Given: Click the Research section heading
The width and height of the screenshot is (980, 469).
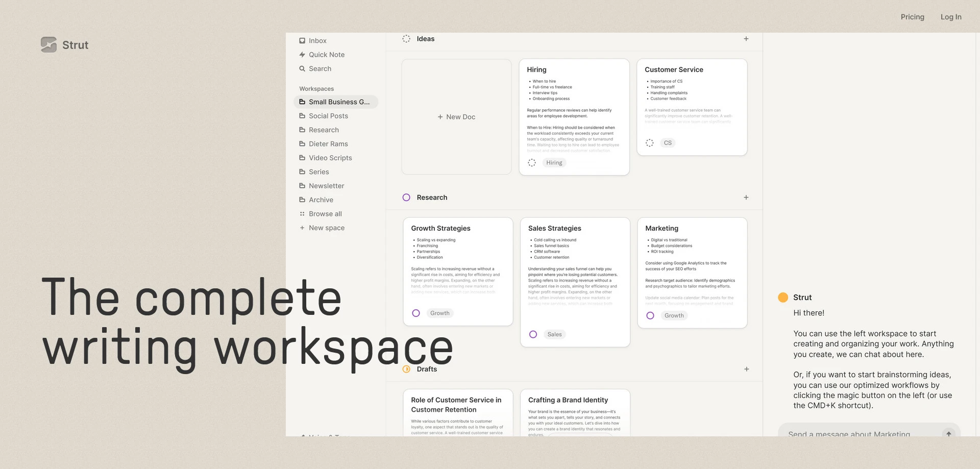Looking at the screenshot, I should coord(432,198).
